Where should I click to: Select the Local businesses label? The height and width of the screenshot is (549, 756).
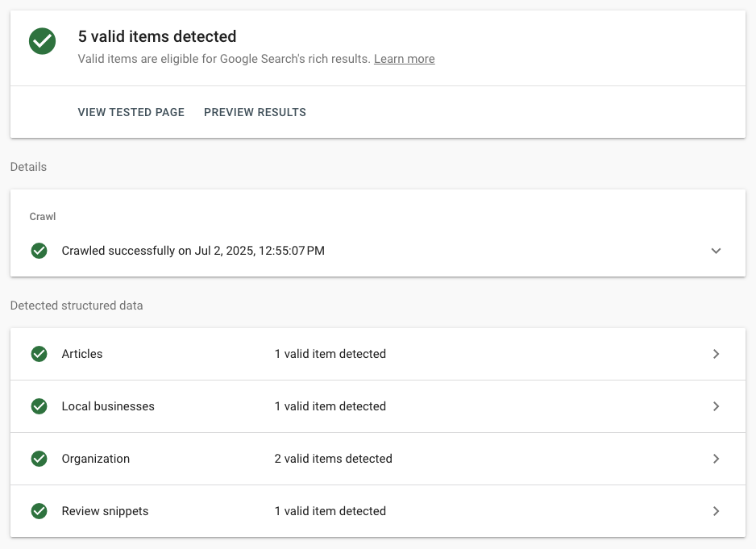click(108, 406)
